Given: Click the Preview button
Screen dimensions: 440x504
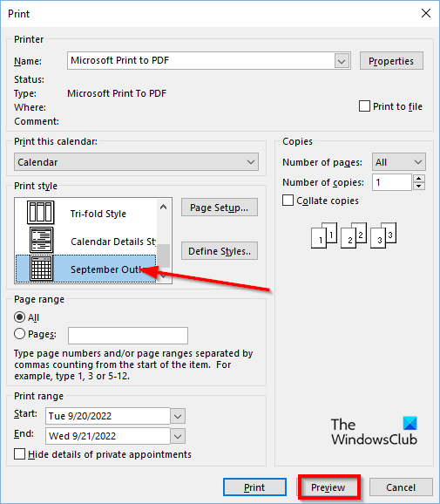Looking at the screenshot, I should 328,487.
